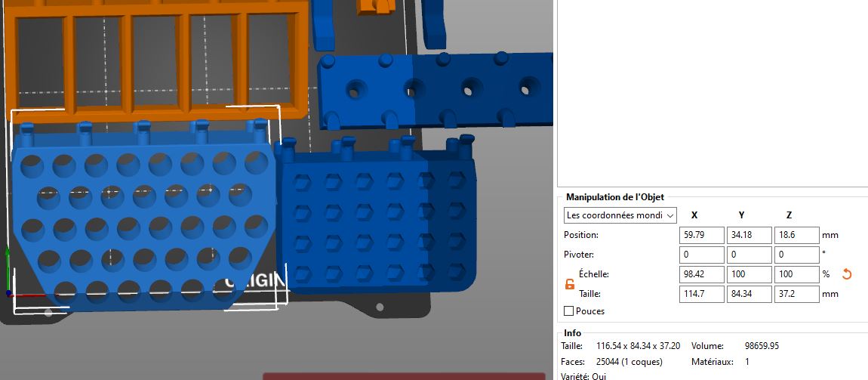Open the world coordinates dropdown

pyautogui.click(x=620, y=215)
